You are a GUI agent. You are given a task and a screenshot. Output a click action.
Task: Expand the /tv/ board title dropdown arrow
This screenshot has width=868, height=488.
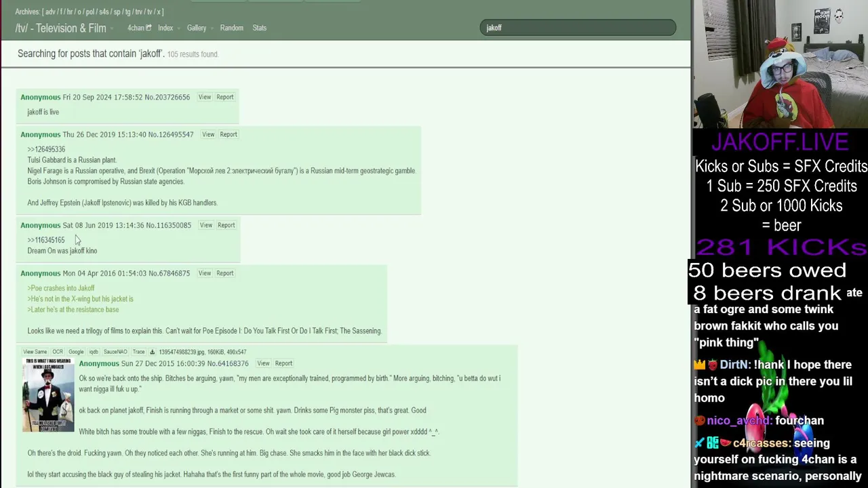click(112, 28)
